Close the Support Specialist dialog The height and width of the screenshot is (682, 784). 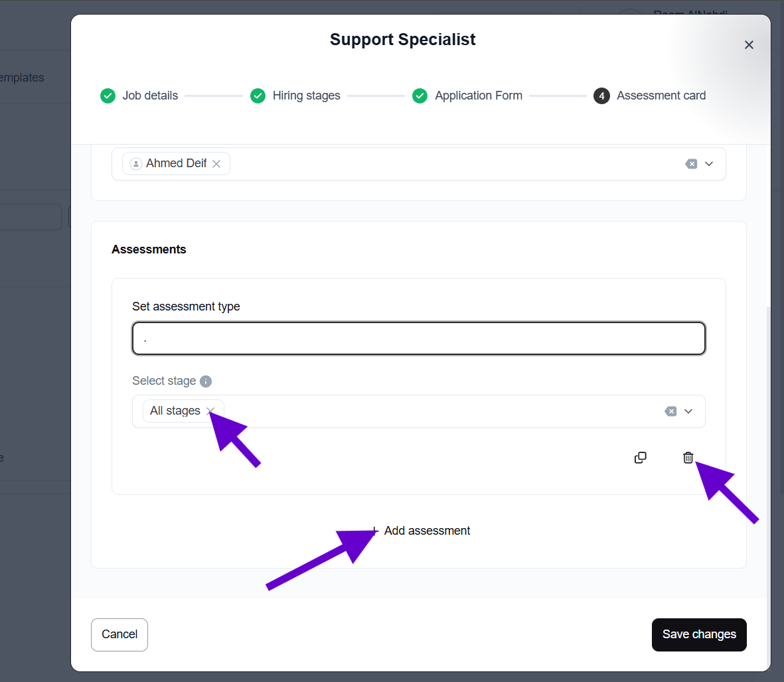(x=749, y=45)
